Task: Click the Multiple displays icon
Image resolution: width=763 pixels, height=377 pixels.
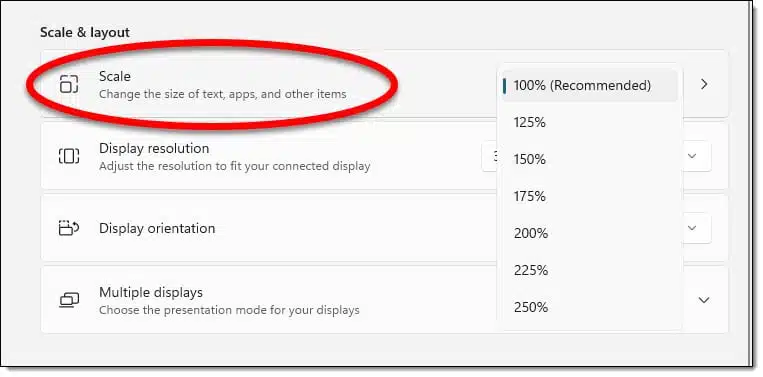Action: coord(69,300)
